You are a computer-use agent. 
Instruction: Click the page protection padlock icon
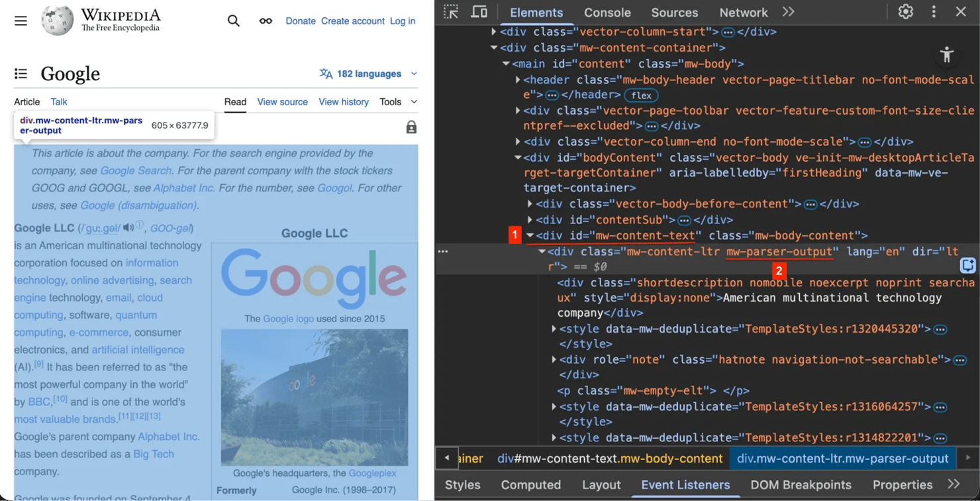(x=411, y=127)
